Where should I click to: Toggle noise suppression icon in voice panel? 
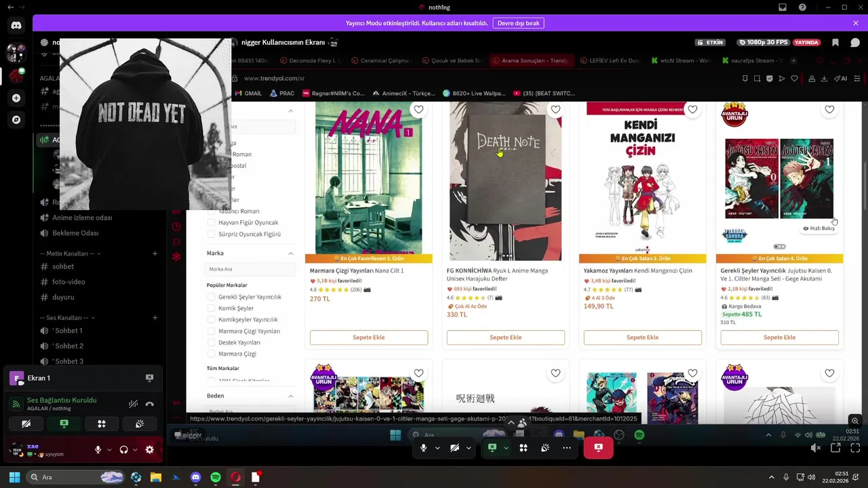[x=133, y=404]
